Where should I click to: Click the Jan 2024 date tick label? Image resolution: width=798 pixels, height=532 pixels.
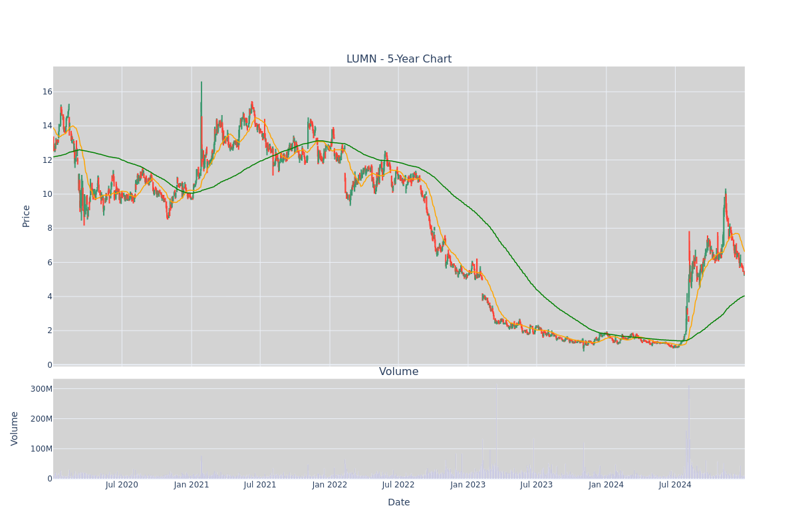pyautogui.click(x=606, y=485)
